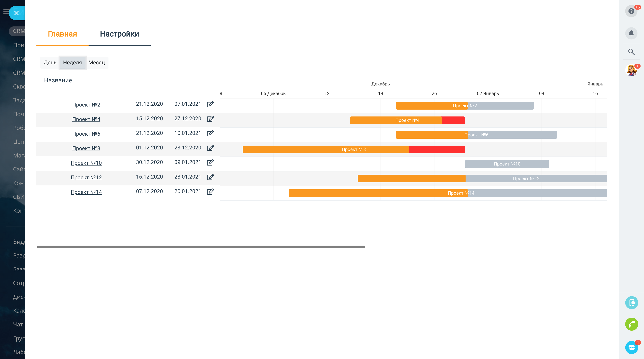Click the Проект №10 gray Gantt bar
The width and height of the screenshot is (644, 359).
507,164
